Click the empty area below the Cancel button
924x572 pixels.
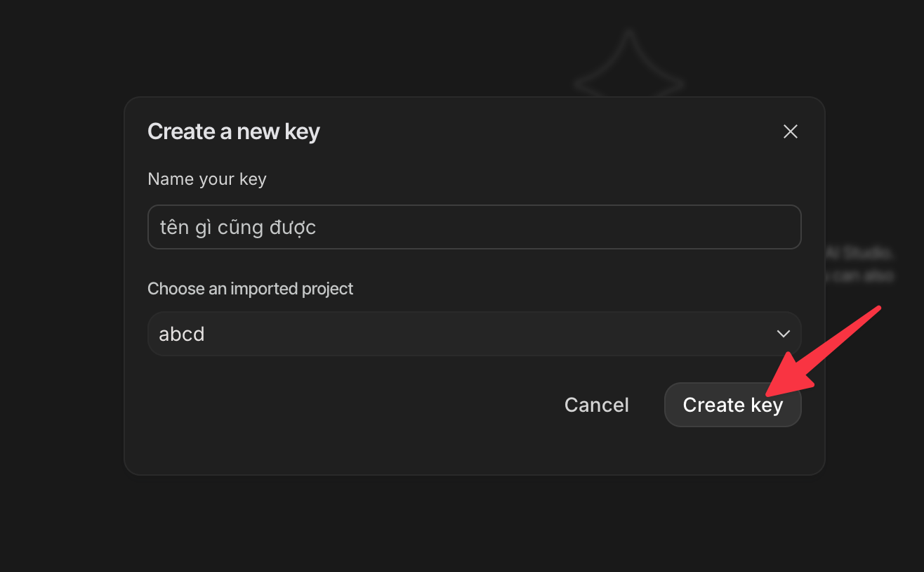[x=596, y=450]
